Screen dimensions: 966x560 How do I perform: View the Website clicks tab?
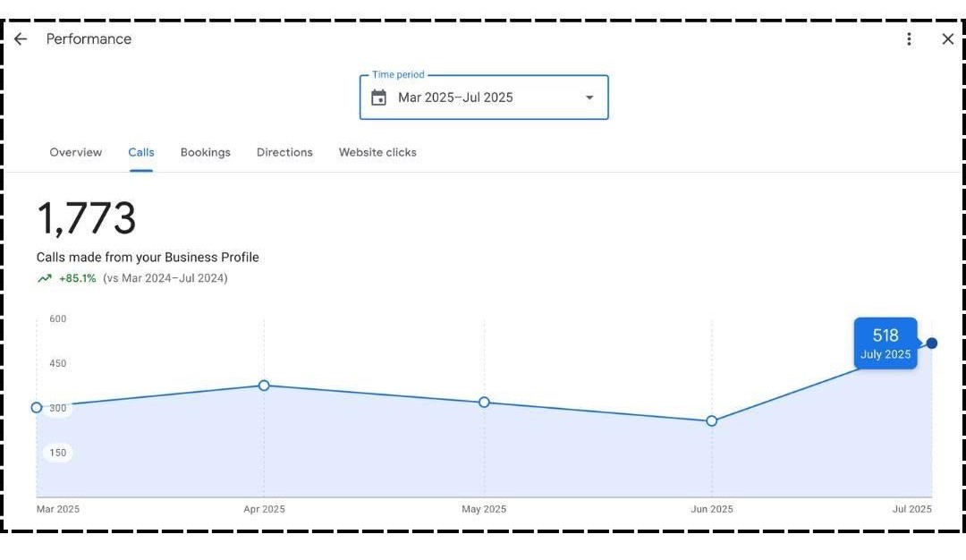(377, 153)
